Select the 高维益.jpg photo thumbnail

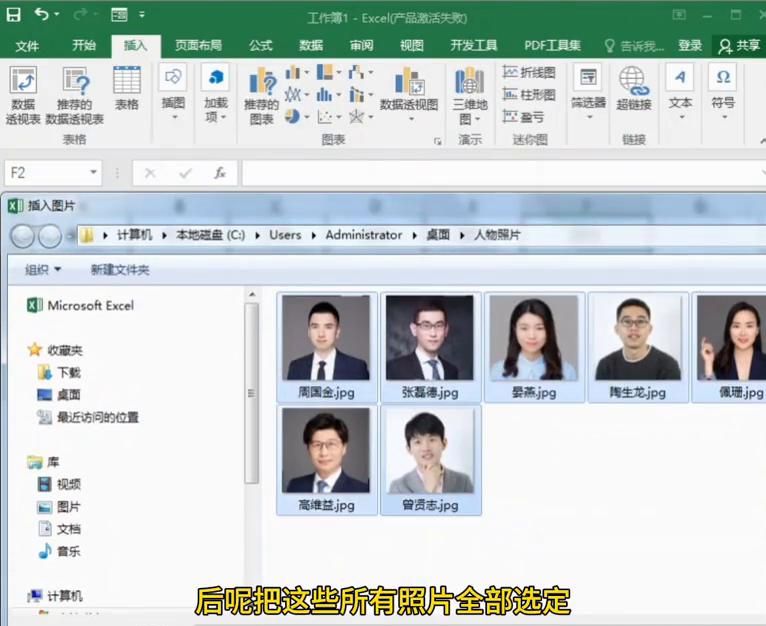click(x=327, y=460)
